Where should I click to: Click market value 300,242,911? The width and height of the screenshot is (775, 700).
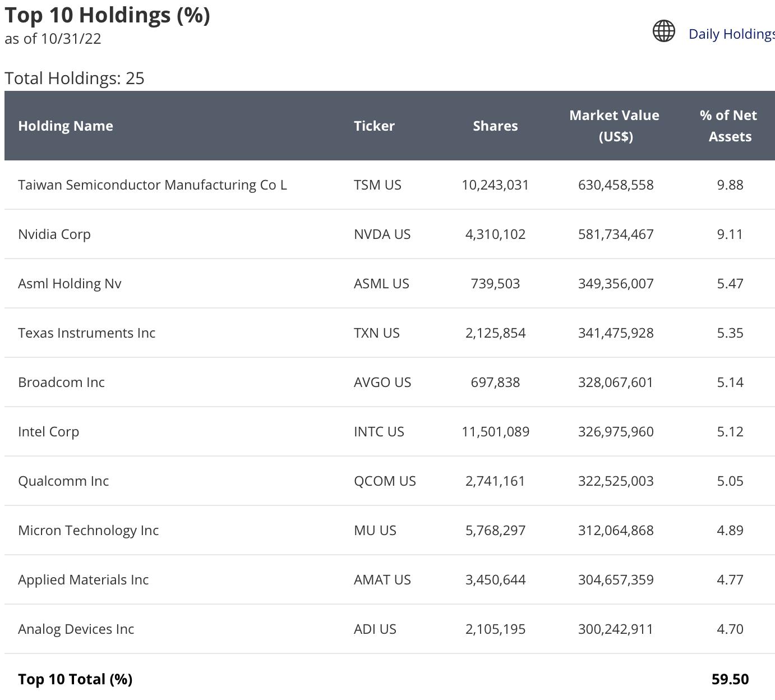tap(616, 629)
